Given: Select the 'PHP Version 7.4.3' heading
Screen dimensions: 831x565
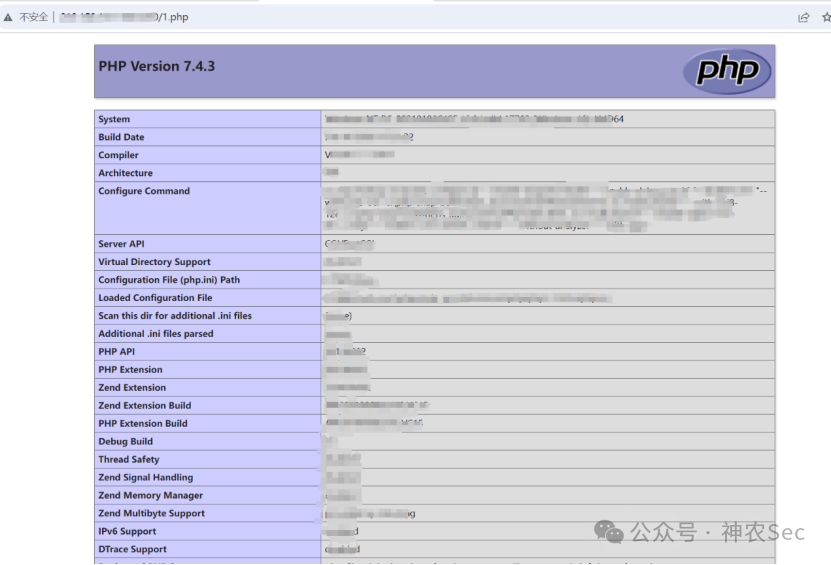Looking at the screenshot, I should 157,66.
